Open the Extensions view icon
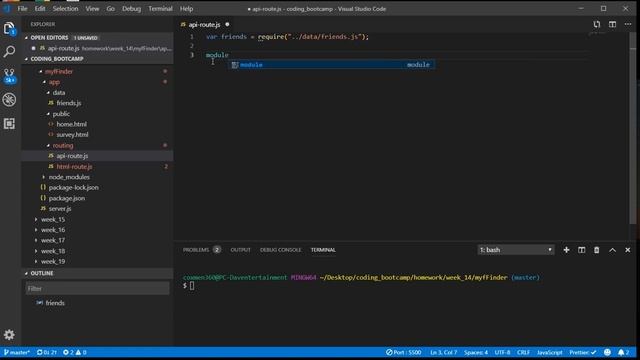640x360 pixels. [x=9, y=123]
